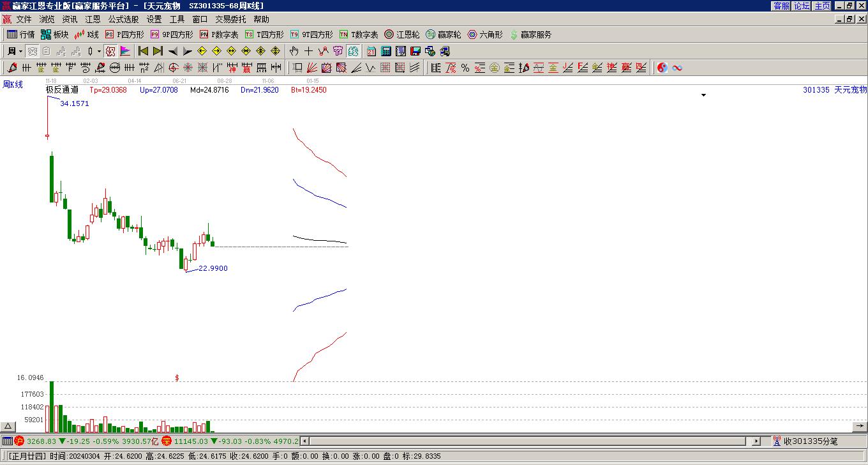Viewport: 868px width, 465px height.
Task: Open the small black dropdown triangle above chart
Action: coord(703,95)
